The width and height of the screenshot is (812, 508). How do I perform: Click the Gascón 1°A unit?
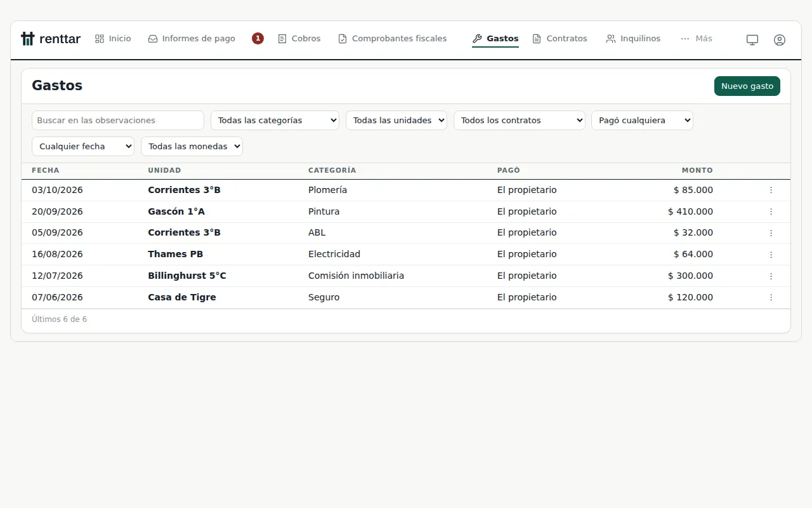[x=176, y=211]
